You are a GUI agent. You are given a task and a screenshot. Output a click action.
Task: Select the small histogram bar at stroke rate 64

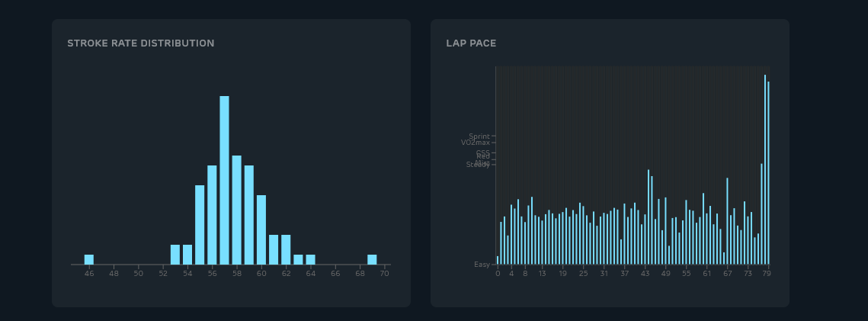pyautogui.click(x=311, y=259)
